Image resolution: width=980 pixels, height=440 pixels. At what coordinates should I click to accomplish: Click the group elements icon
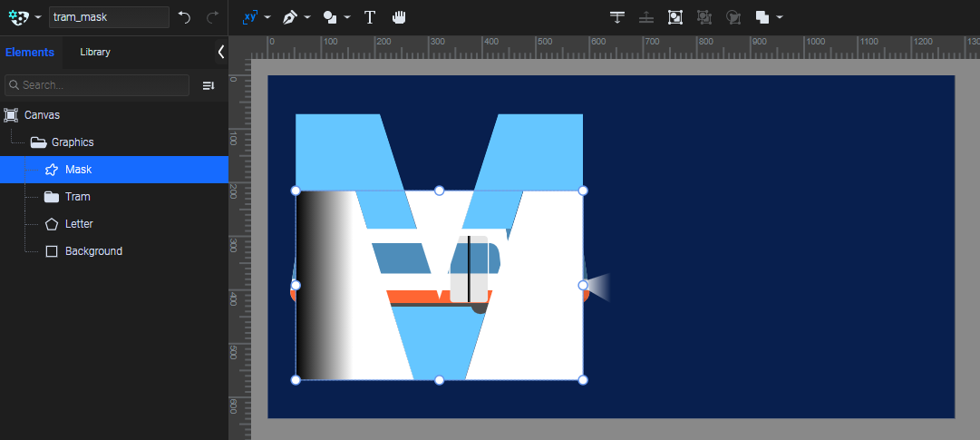click(x=675, y=17)
